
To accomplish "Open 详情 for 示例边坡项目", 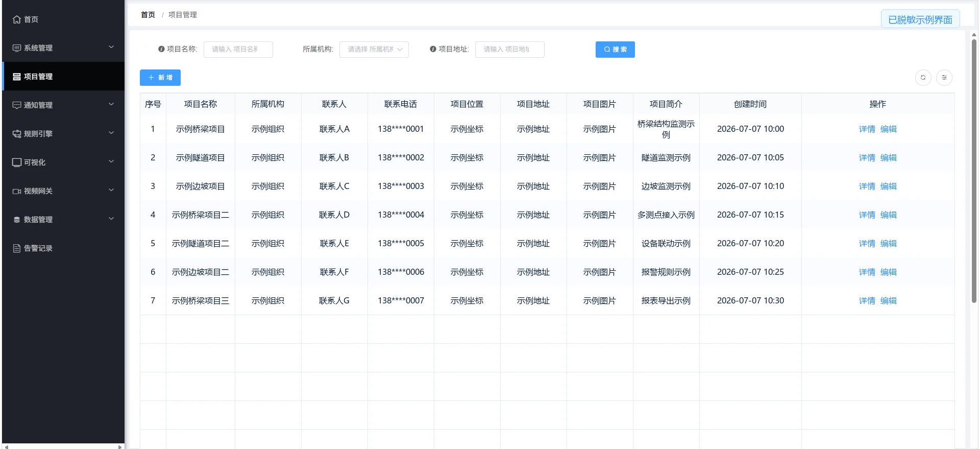I will 867,186.
